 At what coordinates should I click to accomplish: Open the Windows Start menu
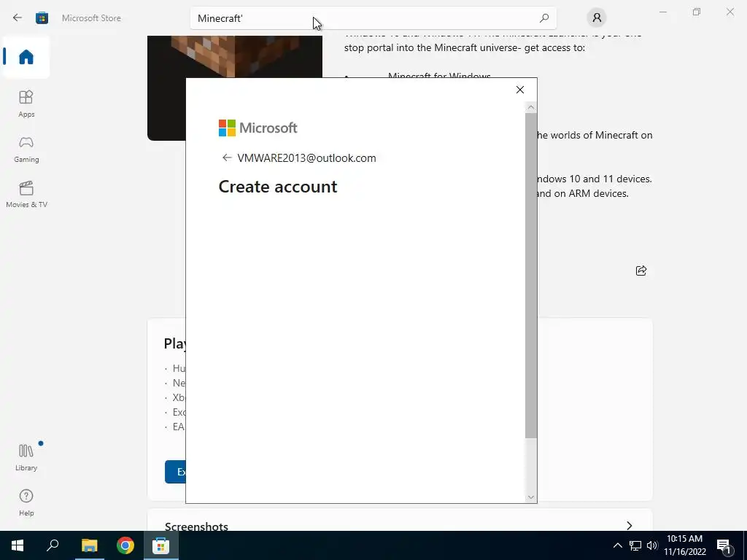tap(18, 545)
